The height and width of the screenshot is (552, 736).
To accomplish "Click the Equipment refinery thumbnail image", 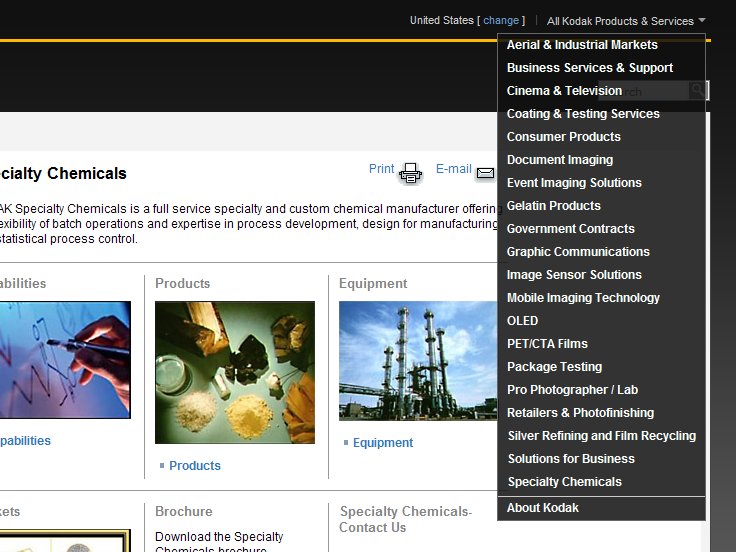I will point(418,361).
